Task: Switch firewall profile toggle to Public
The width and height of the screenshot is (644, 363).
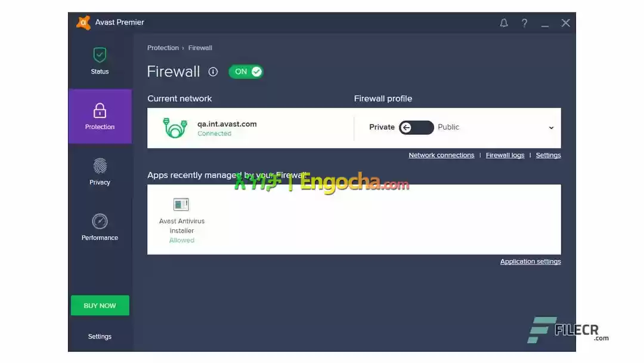Action: pyautogui.click(x=416, y=127)
